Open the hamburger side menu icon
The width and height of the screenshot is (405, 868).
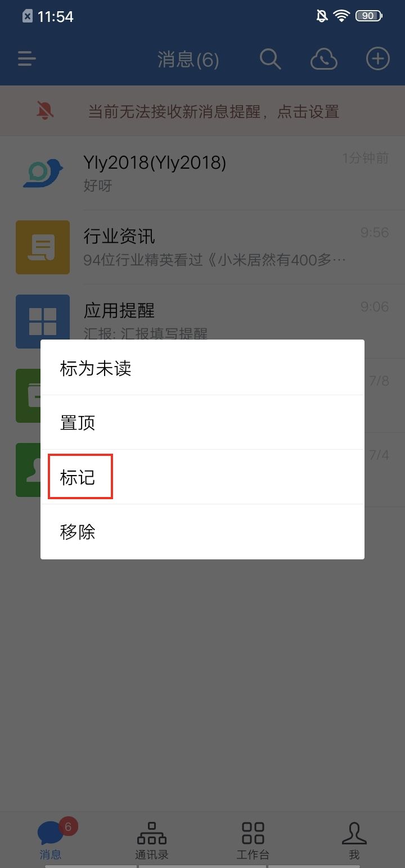coord(26,58)
